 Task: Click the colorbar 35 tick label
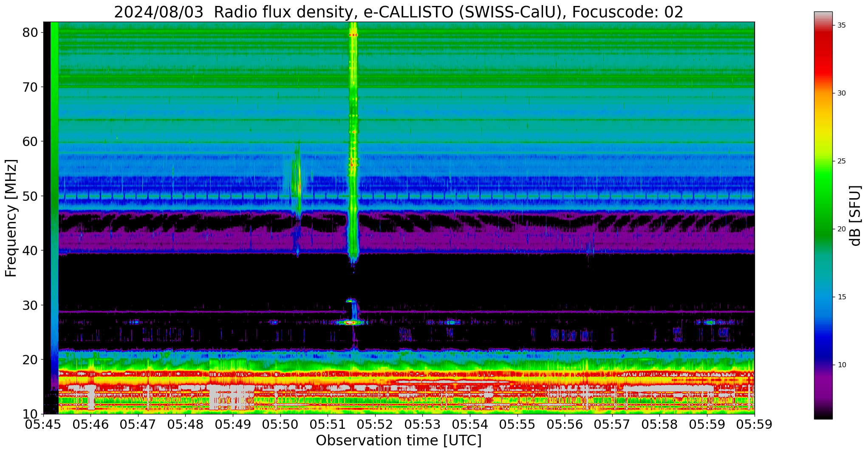[842, 25]
